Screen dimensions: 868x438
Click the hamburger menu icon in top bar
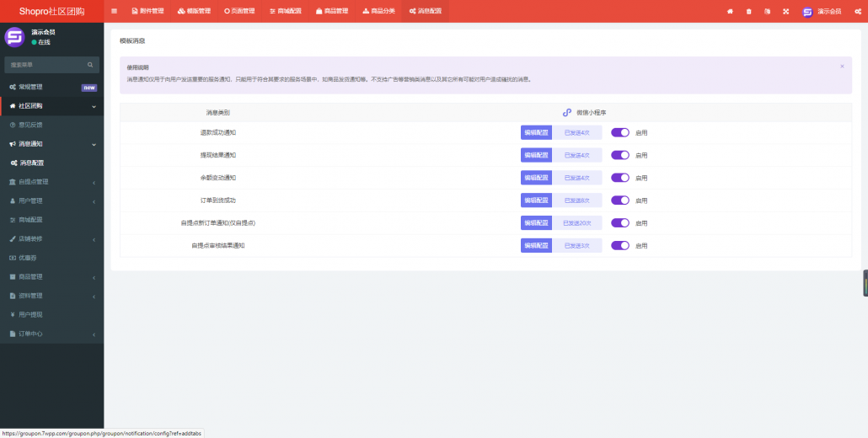pos(115,12)
